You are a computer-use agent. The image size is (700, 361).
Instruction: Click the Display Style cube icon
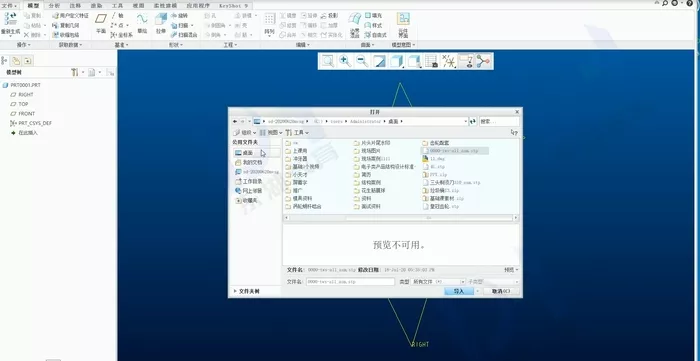click(x=396, y=61)
